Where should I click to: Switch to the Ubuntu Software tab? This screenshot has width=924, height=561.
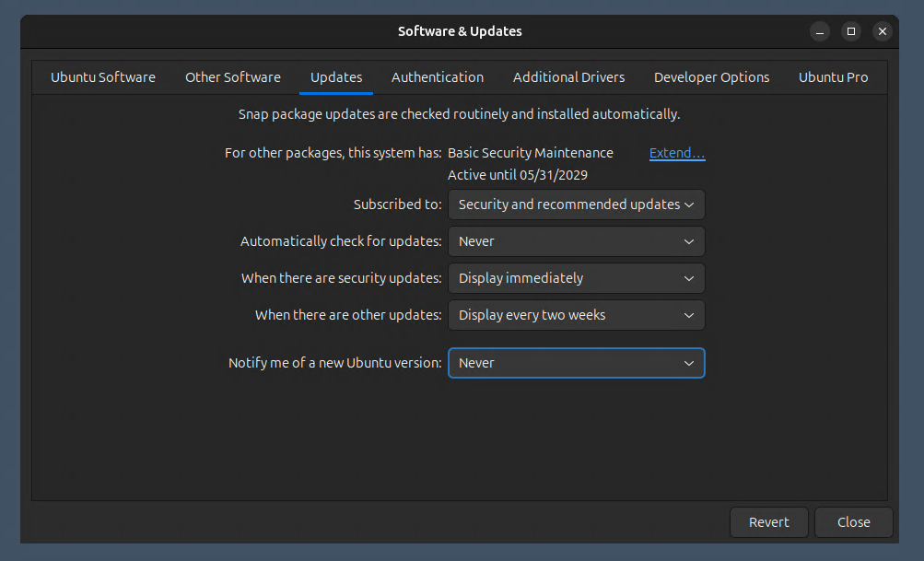[x=103, y=77]
